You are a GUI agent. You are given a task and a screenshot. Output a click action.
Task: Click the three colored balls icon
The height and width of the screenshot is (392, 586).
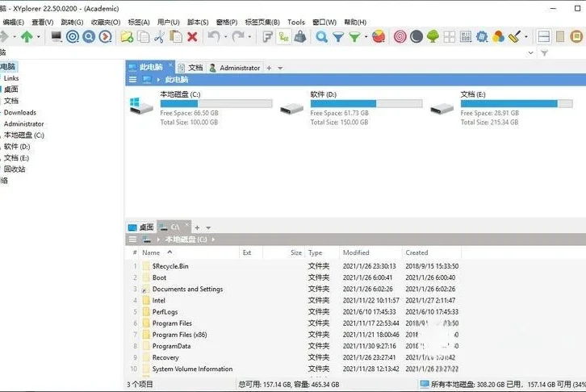click(498, 36)
